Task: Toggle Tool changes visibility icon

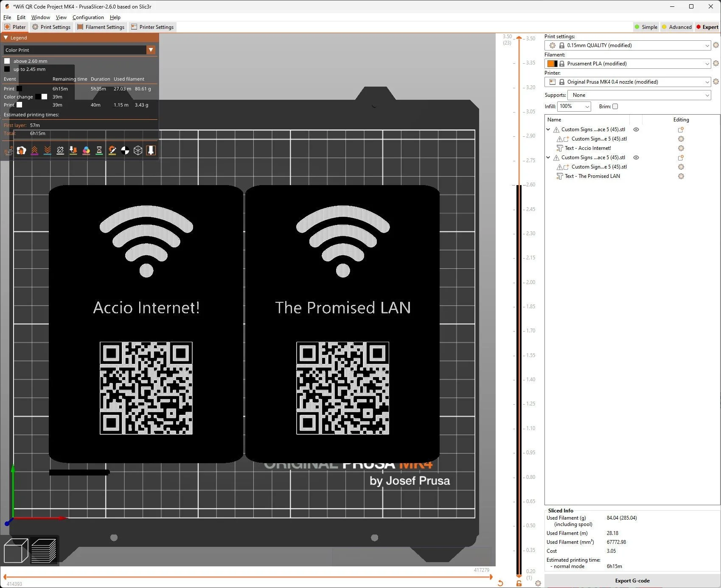Action: tap(73, 150)
